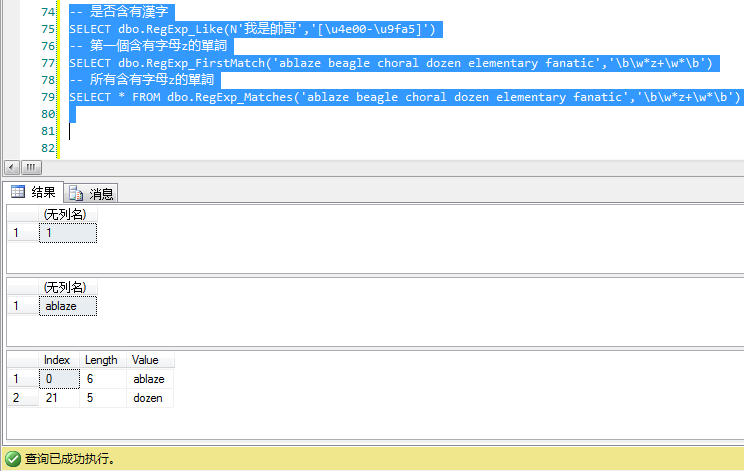Click the results grid icon on 结果 tab
This screenshot has width=744, height=471.
[17, 192]
